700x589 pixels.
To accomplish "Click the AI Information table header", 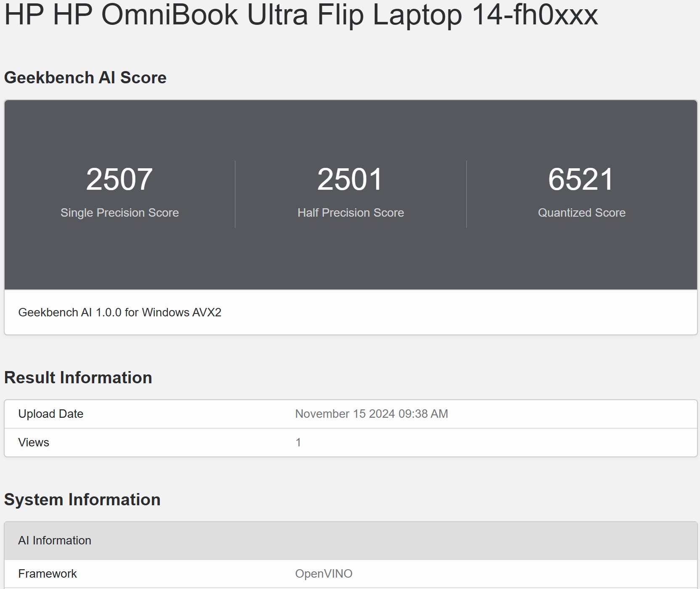I will [351, 541].
